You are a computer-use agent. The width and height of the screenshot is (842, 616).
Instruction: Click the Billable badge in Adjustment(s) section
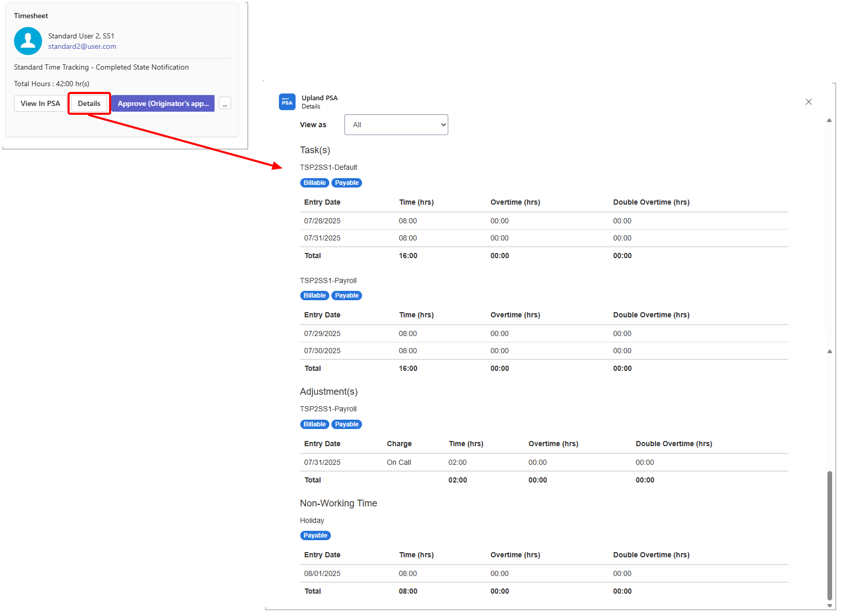[x=314, y=424]
